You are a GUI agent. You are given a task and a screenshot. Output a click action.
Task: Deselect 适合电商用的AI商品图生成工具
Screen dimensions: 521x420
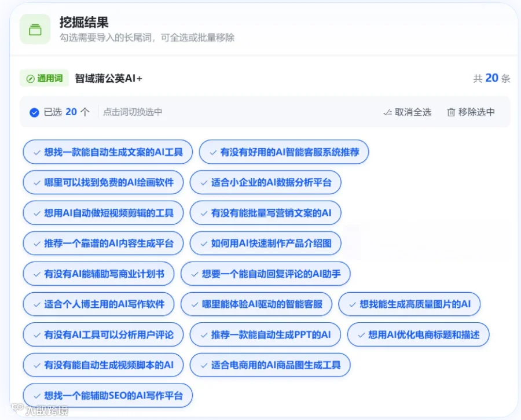270,365
